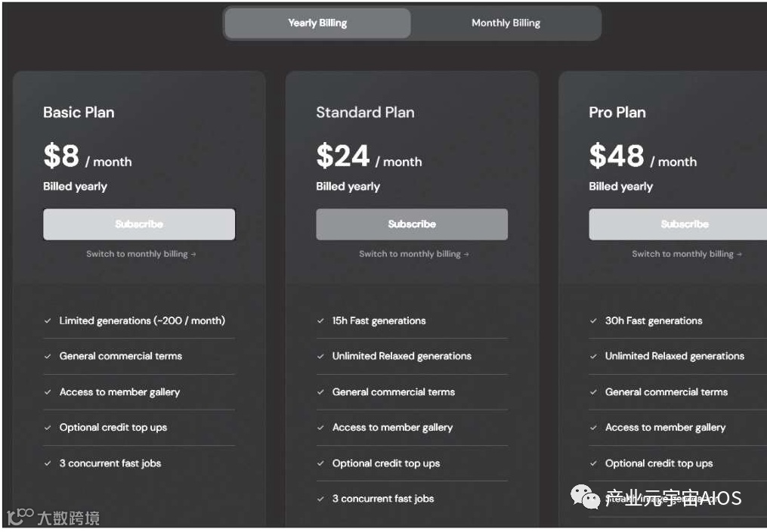Click Pro Plan's switch to monthly billing link
The width and height of the screenshot is (767, 532).
coord(687,254)
